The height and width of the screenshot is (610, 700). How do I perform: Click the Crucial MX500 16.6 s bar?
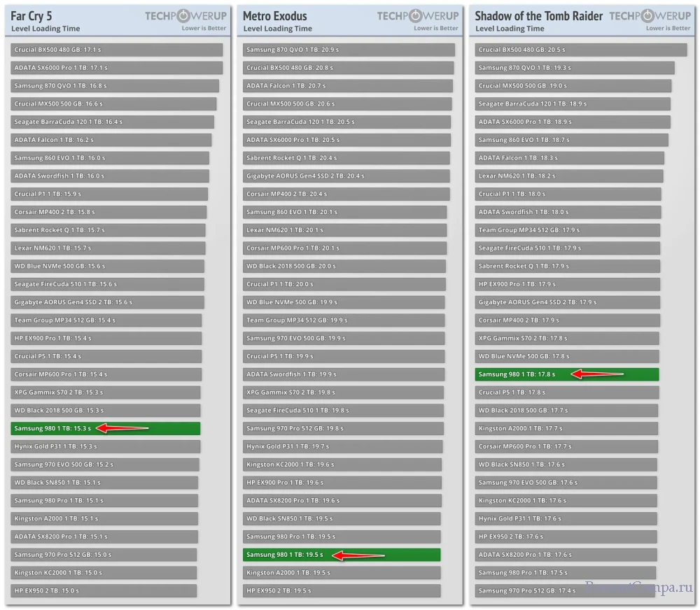[x=113, y=104]
